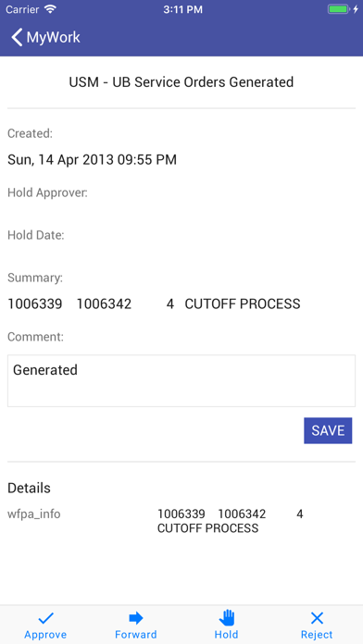The image size is (363, 644).
Task: Tap the Reject X icon
Action: 317,618
